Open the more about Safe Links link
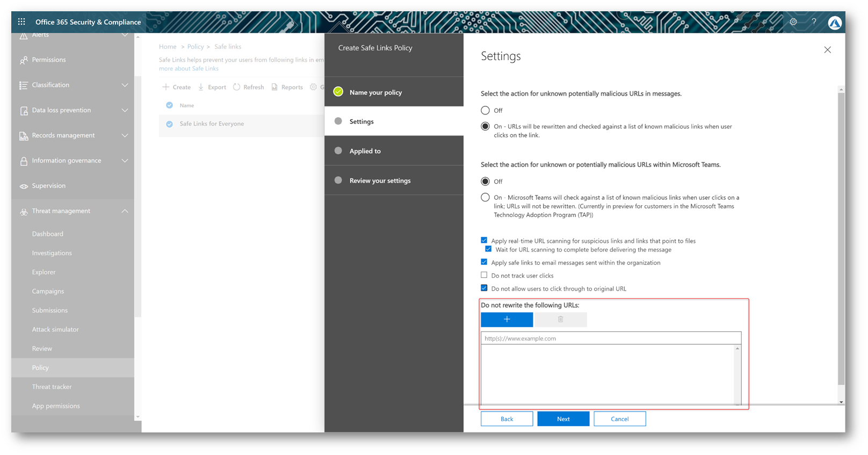Image resolution: width=868 pixels, height=455 pixels. coord(189,69)
